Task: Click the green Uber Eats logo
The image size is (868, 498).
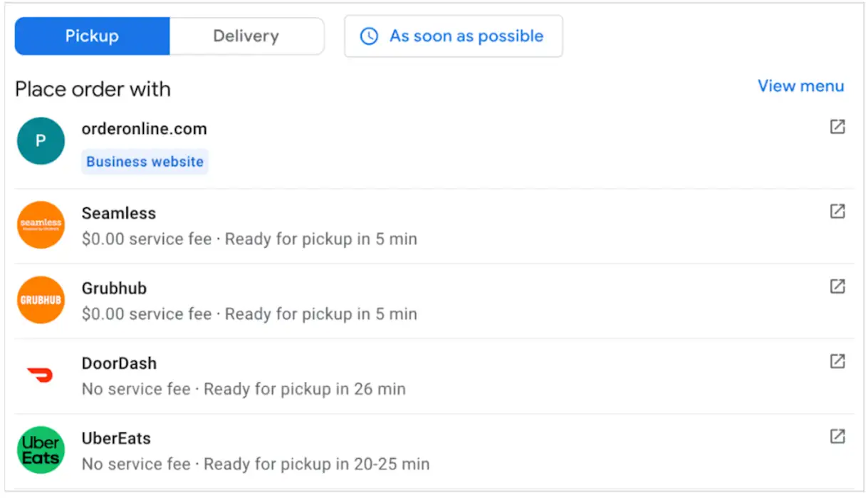Action: click(x=41, y=450)
